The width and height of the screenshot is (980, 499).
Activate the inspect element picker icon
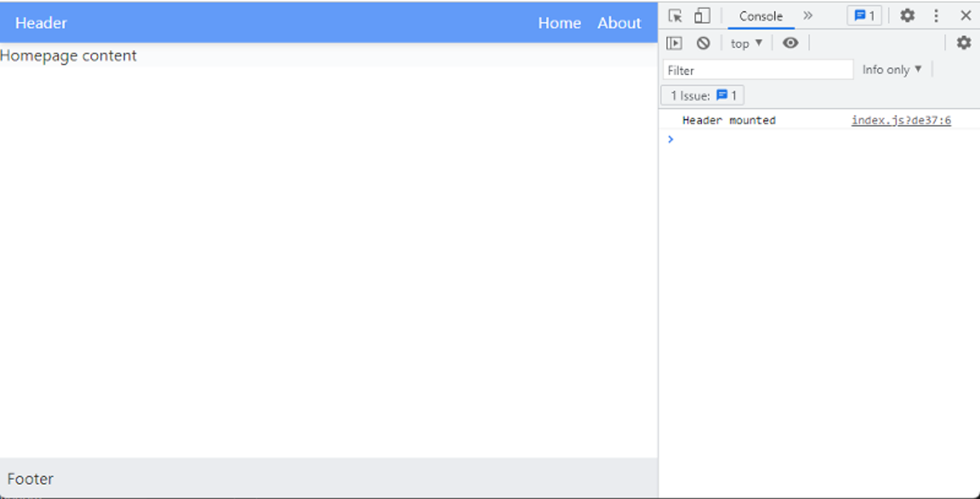point(675,16)
